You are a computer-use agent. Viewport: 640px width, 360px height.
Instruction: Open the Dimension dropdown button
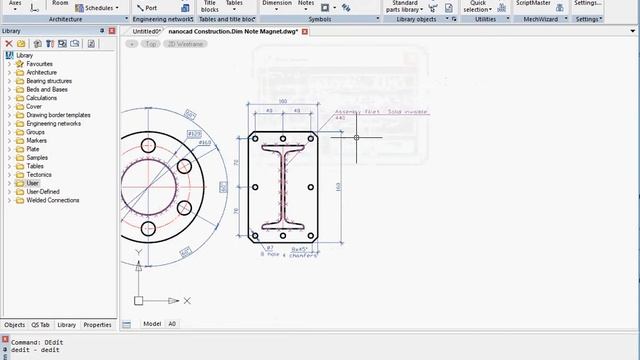[277, 5]
